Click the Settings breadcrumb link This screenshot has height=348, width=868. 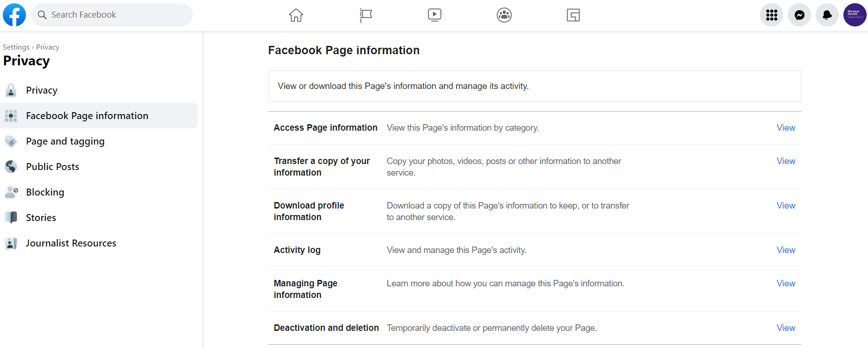click(x=16, y=47)
